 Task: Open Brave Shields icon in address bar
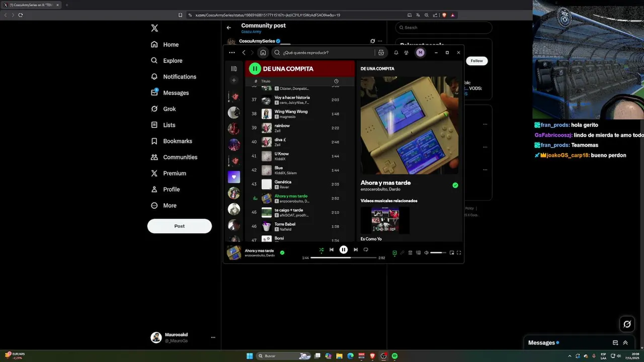(x=444, y=15)
